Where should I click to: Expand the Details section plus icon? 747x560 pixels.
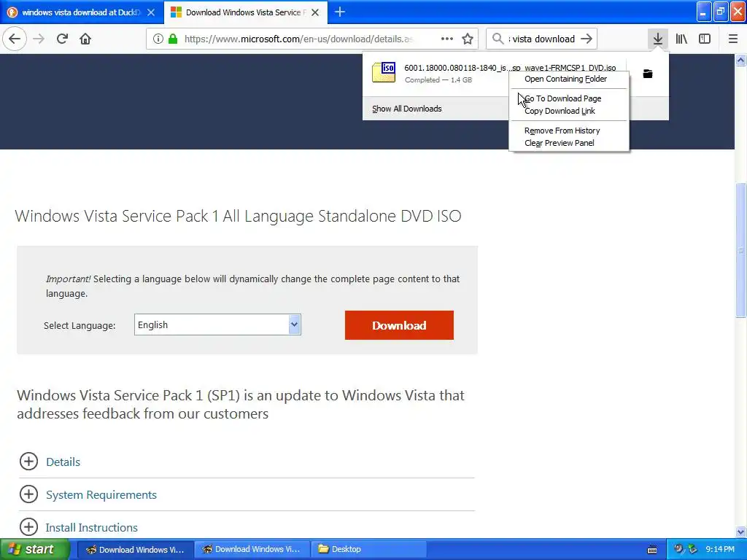pos(28,462)
